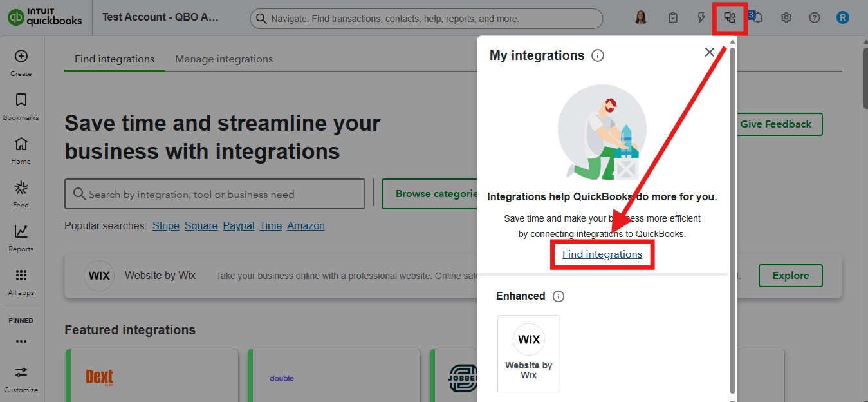Open the Website by Wix integration tile
Screen dimensions: 868x402
(x=529, y=353)
